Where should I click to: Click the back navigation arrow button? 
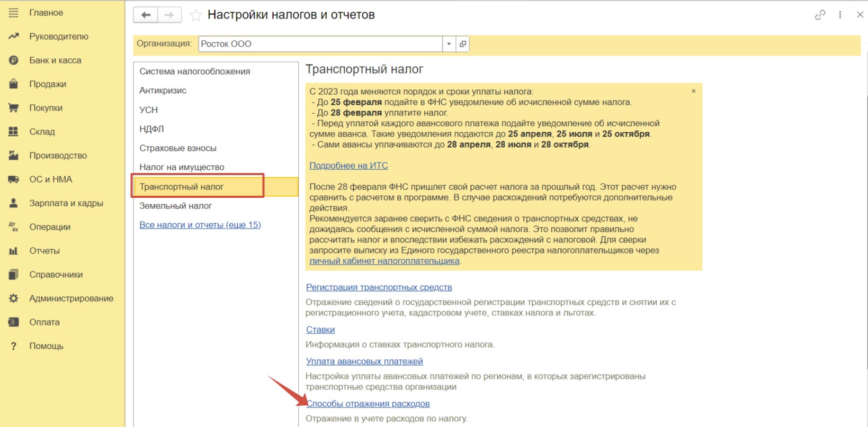146,15
